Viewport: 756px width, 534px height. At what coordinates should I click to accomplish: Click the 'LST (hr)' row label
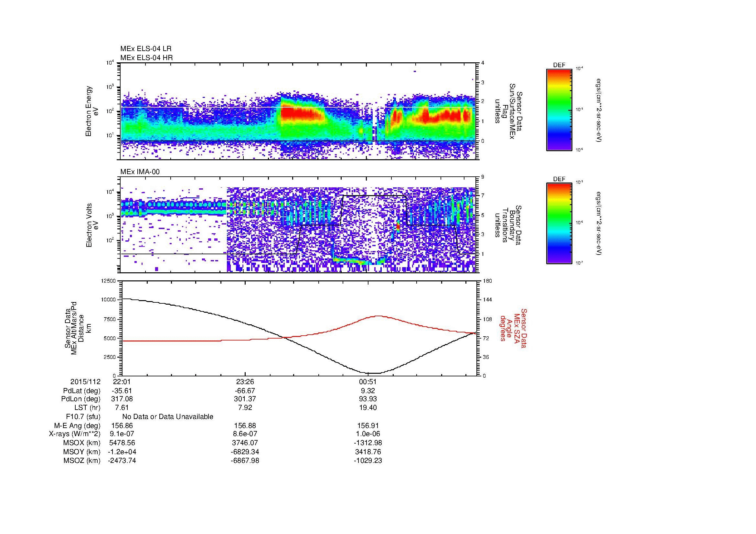coord(87,408)
